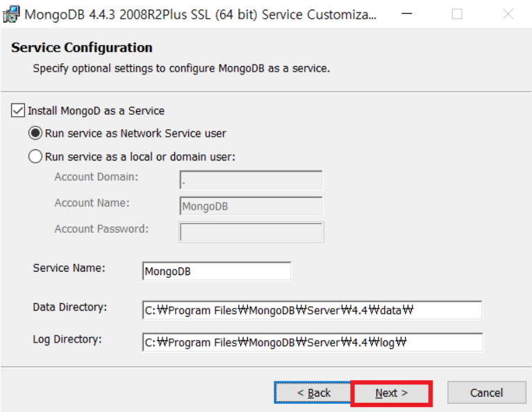Go to previous step with Back button
The width and height of the screenshot is (532, 412).
[313, 393]
